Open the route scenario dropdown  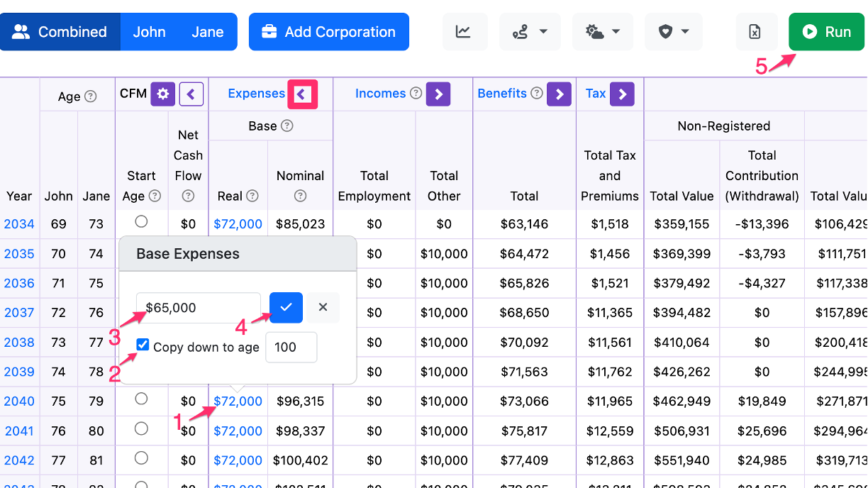pyautogui.click(x=530, y=32)
